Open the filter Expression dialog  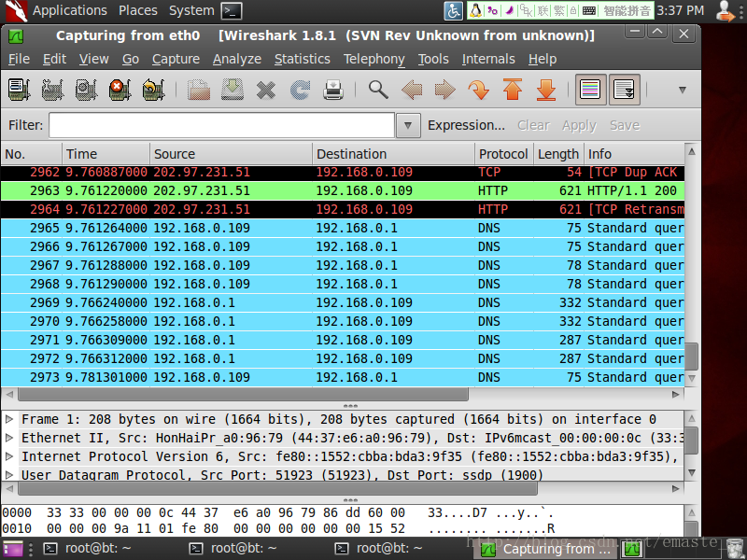[x=466, y=125]
